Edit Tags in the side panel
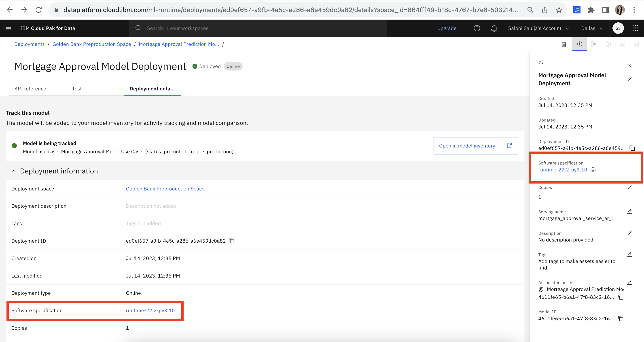644x342 pixels. (630, 254)
